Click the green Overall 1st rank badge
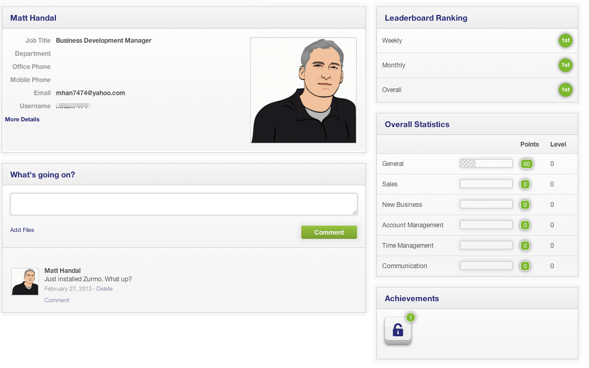The width and height of the screenshot is (590, 368). pos(565,90)
